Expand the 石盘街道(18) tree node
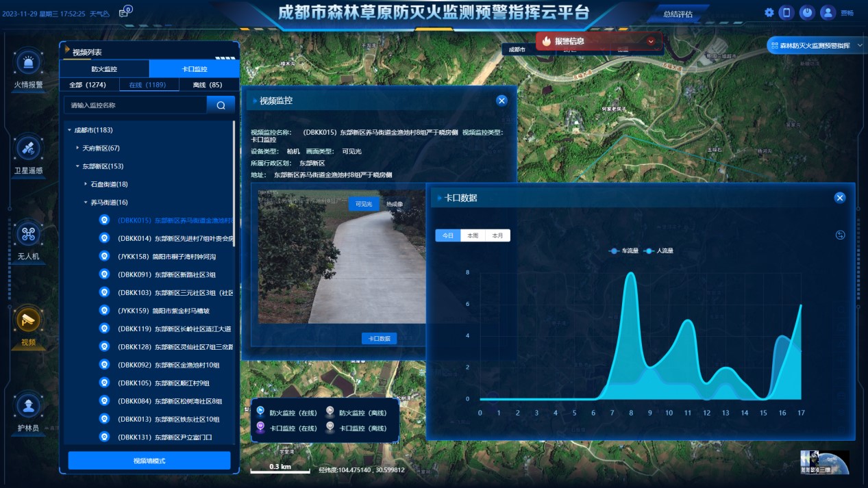The height and width of the screenshot is (488, 868). pos(86,184)
